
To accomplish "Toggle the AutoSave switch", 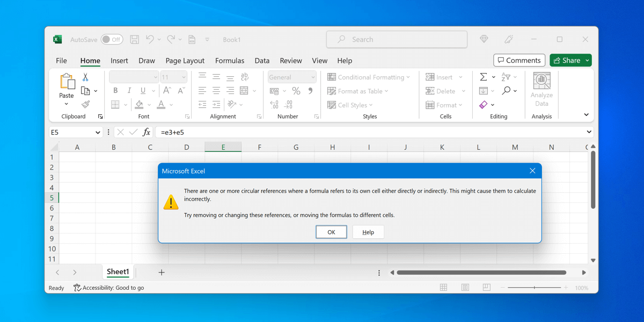I will pyautogui.click(x=112, y=40).
